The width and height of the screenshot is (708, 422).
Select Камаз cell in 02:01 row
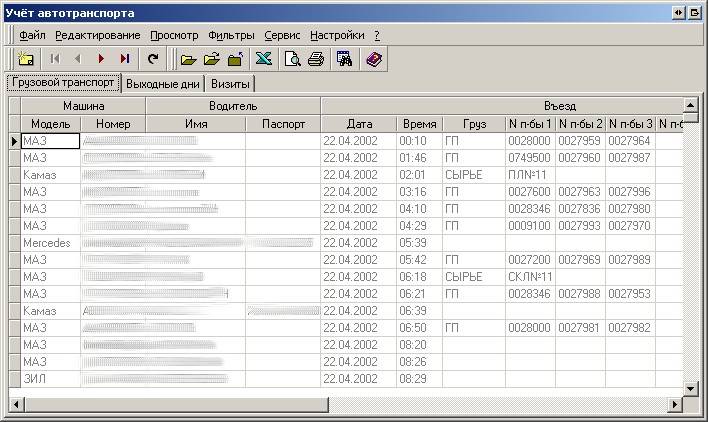51,175
